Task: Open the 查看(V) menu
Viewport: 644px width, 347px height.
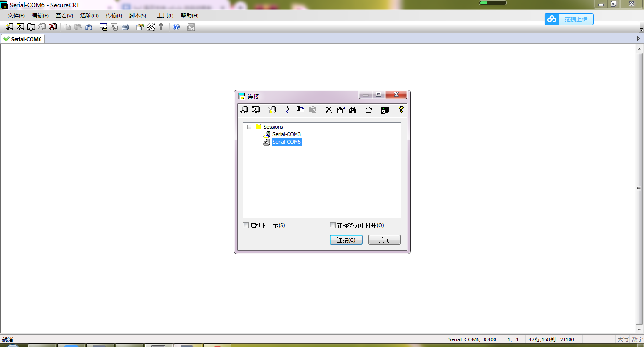Action: 64,16
